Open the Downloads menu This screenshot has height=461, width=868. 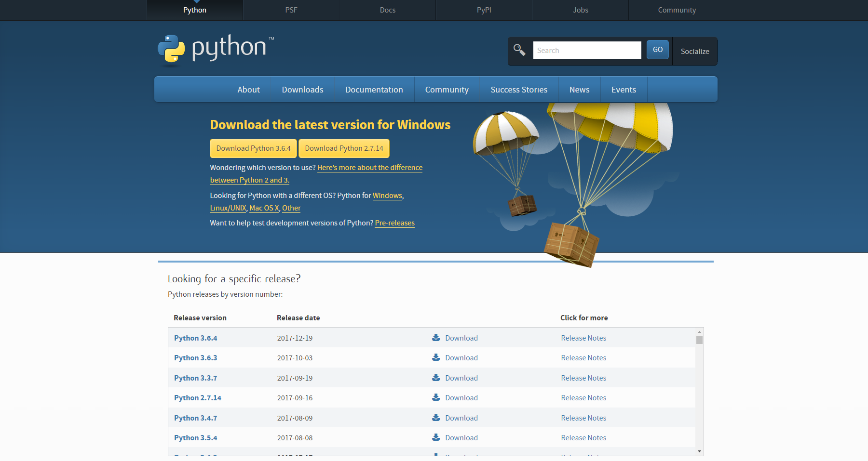pyautogui.click(x=302, y=90)
